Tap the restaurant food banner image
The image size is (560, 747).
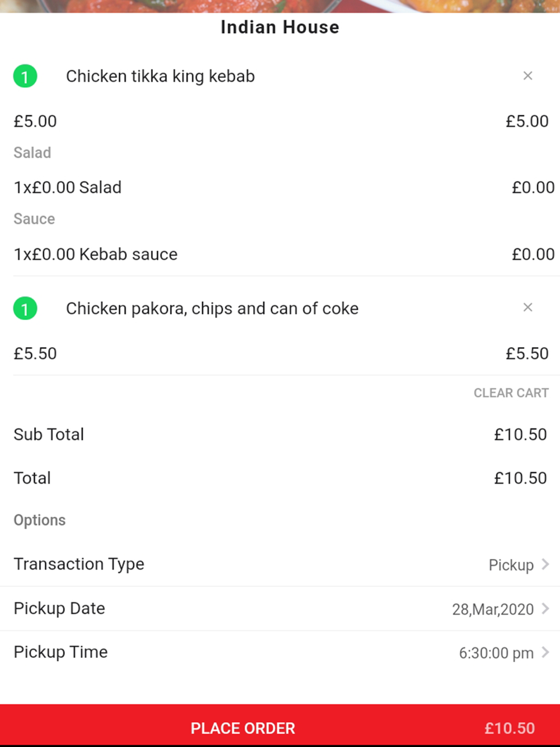pos(280,6)
